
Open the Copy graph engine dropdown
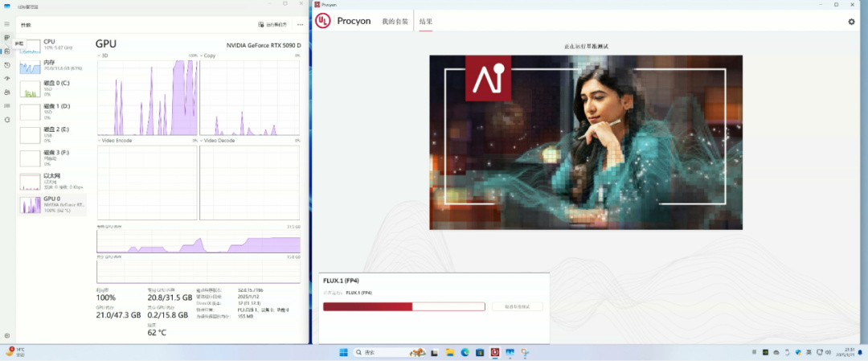(208, 56)
